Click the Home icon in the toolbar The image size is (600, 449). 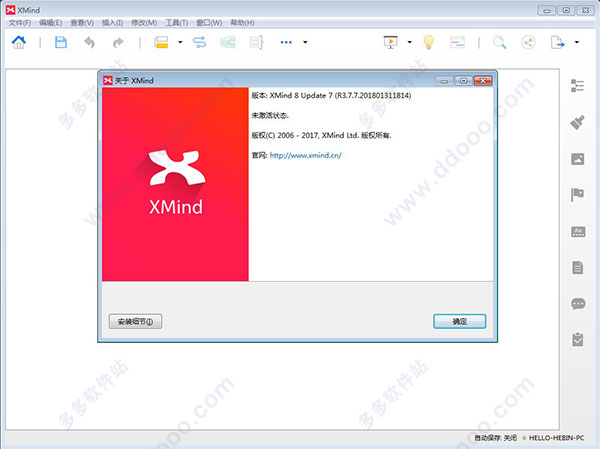[19, 42]
